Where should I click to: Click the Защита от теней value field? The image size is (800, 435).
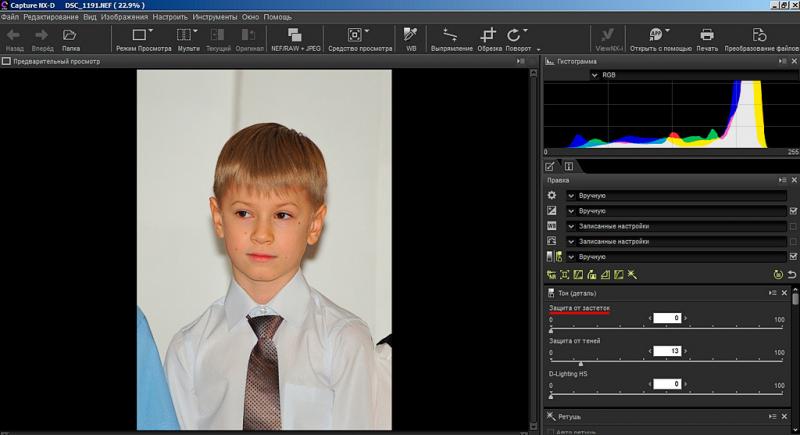[667, 351]
